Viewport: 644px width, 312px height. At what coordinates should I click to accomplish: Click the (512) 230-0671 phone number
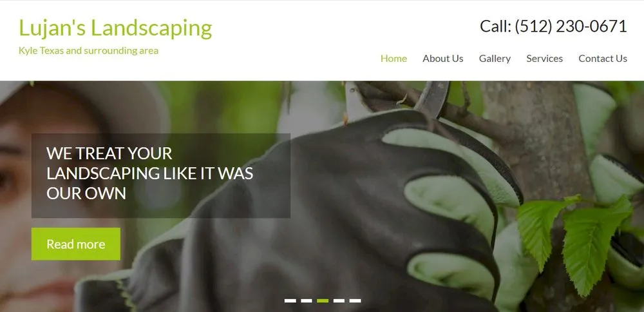571,26
